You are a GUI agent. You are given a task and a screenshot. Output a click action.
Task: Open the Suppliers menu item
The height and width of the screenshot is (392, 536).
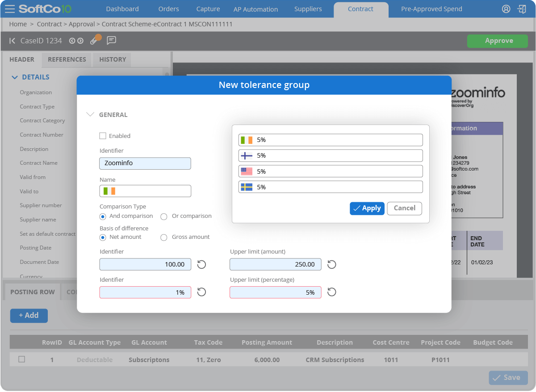[x=308, y=8]
